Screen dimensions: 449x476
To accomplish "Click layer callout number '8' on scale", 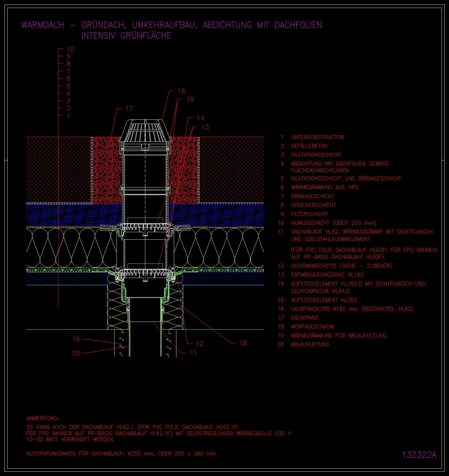I will click(69, 64).
